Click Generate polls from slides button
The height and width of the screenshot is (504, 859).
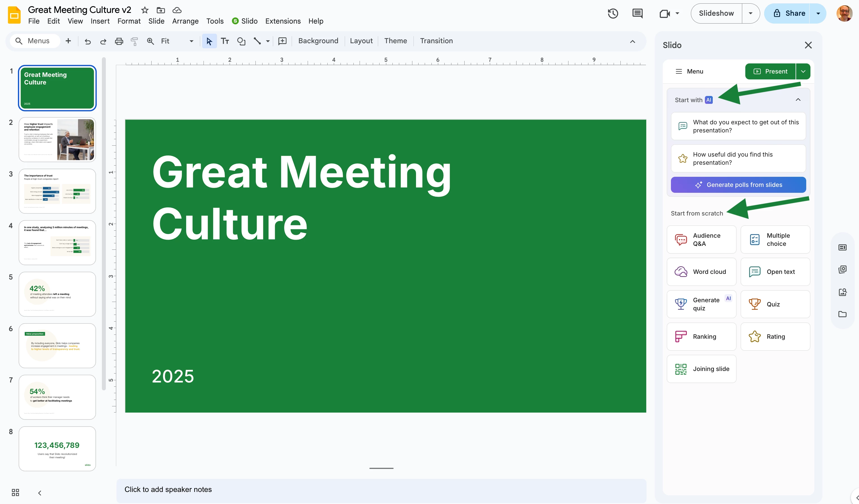738,185
